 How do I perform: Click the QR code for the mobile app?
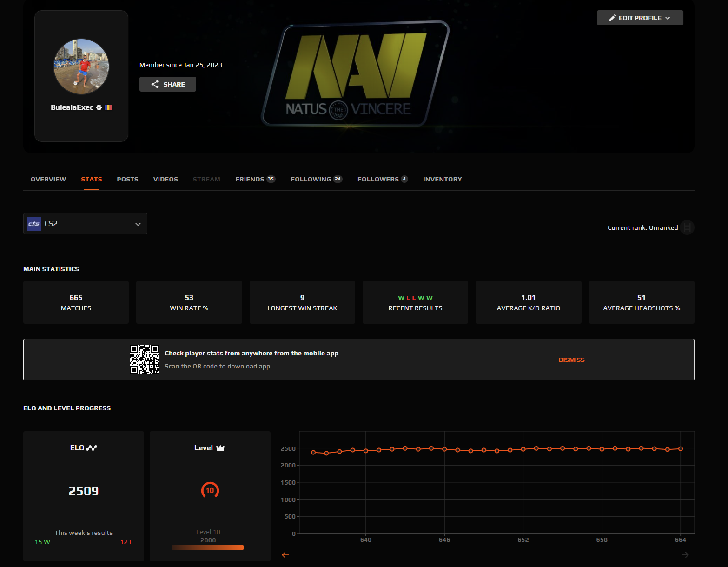tap(145, 360)
